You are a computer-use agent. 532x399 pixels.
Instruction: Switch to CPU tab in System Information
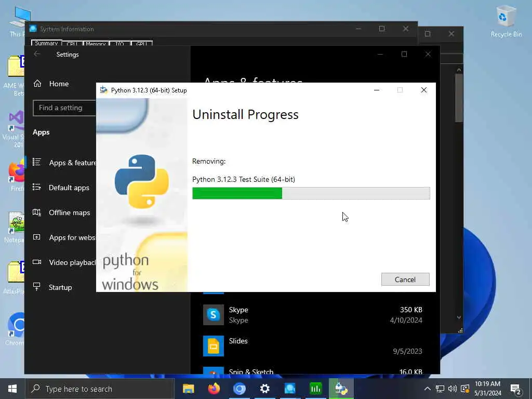[72, 44]
